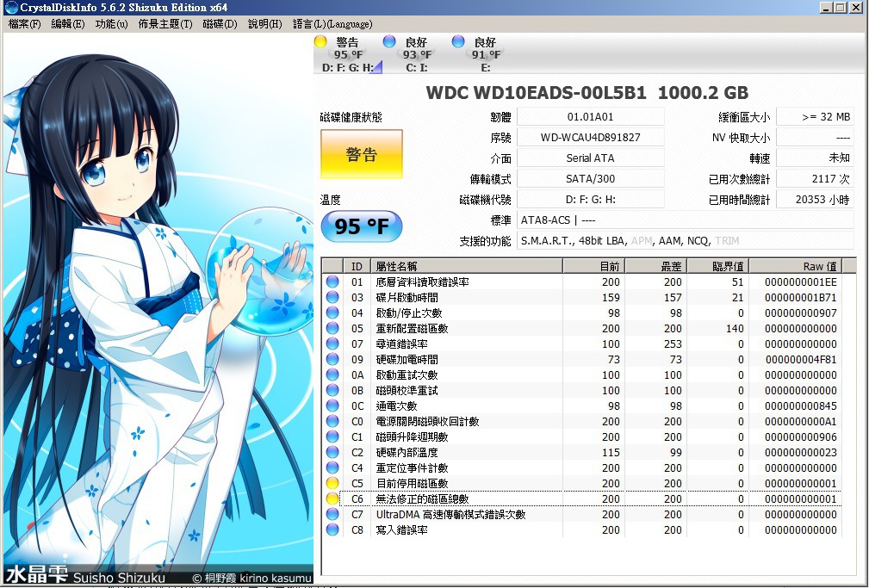
Task: Click the Raw 值 column header
Action: coord(796,266)
